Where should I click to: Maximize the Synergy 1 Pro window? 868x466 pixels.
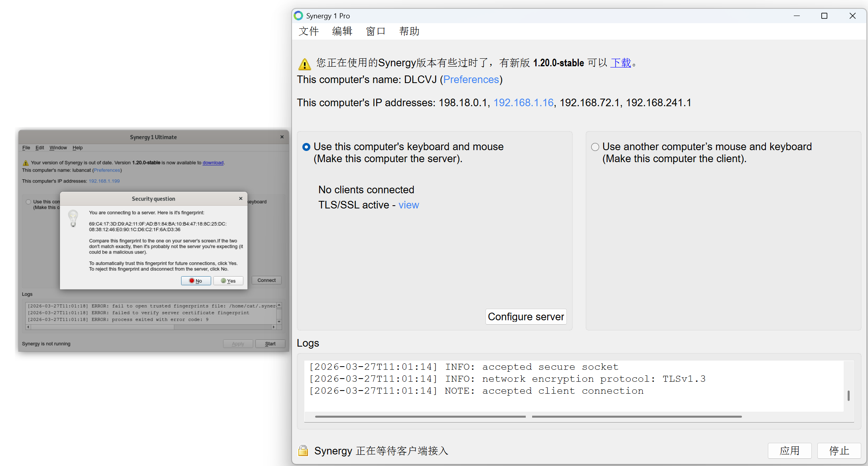tap(824, 16)
